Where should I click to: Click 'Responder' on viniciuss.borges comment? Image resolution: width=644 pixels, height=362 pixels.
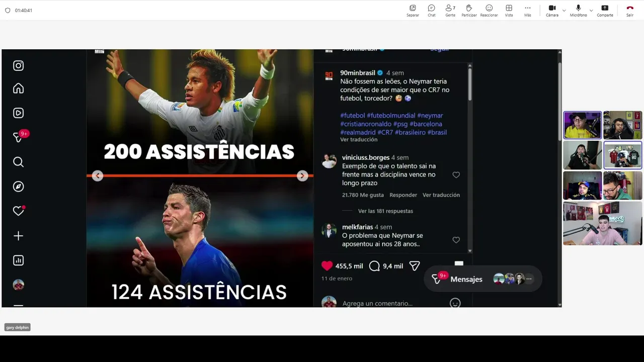tap(403, 195)
